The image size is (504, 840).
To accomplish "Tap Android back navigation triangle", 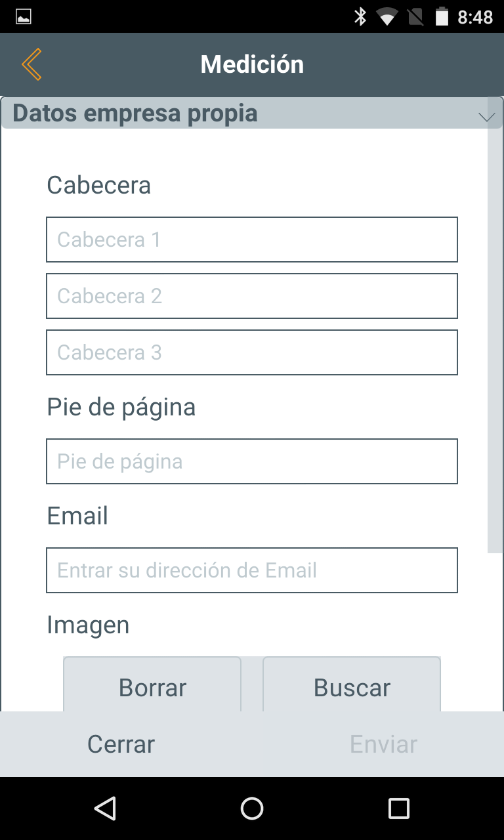I will (x=105, y=808).
